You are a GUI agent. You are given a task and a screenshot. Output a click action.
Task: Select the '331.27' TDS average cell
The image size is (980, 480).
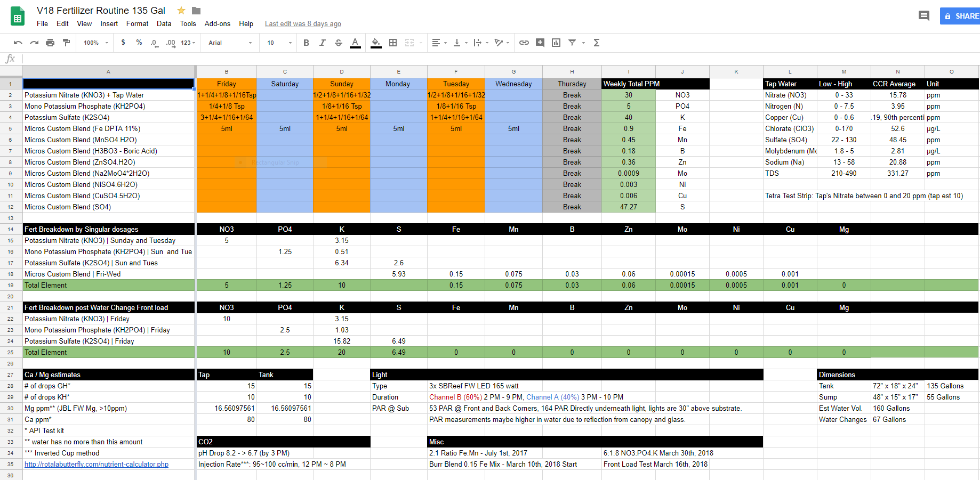pos(898,174)
